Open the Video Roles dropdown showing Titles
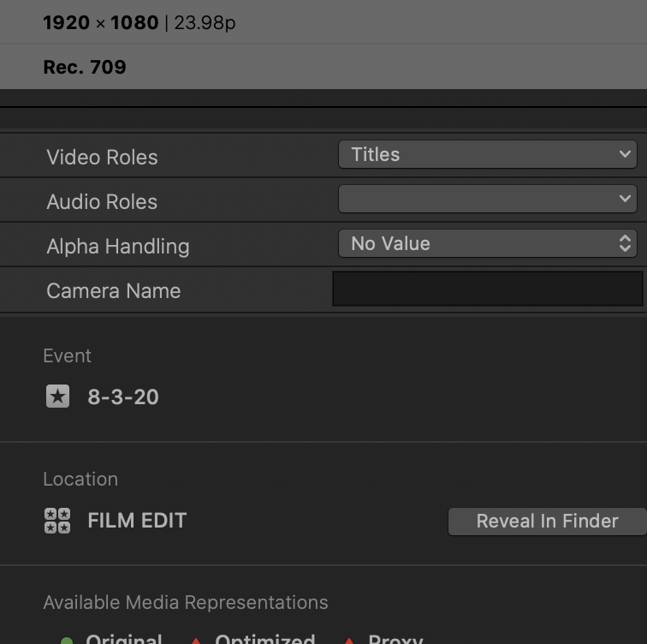Viewport: 647px width, 644px height. [x=487, y=155]
